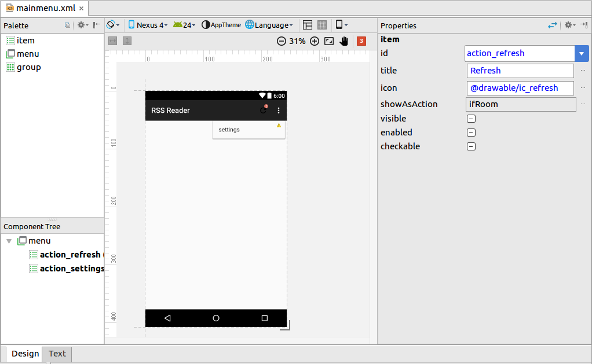This screenshot has height=364, width=592.
Task: Select menu in the Palette
Action: click(23, 54)
